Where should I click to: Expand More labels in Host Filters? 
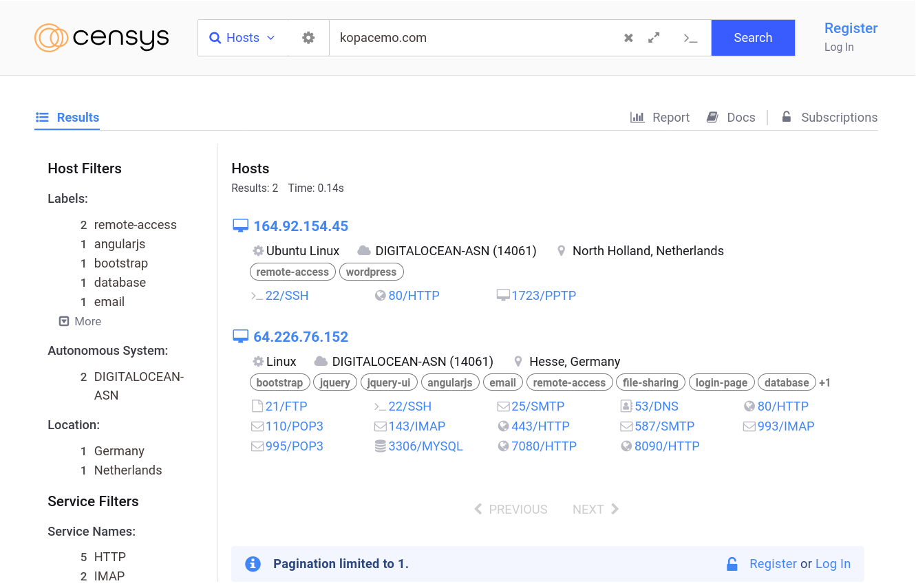[80, 321]
